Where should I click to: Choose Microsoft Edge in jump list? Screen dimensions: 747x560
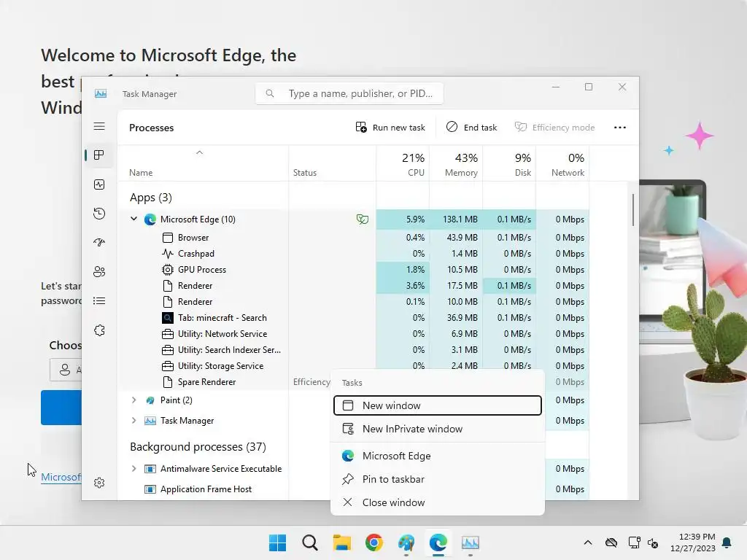point(438,456)
